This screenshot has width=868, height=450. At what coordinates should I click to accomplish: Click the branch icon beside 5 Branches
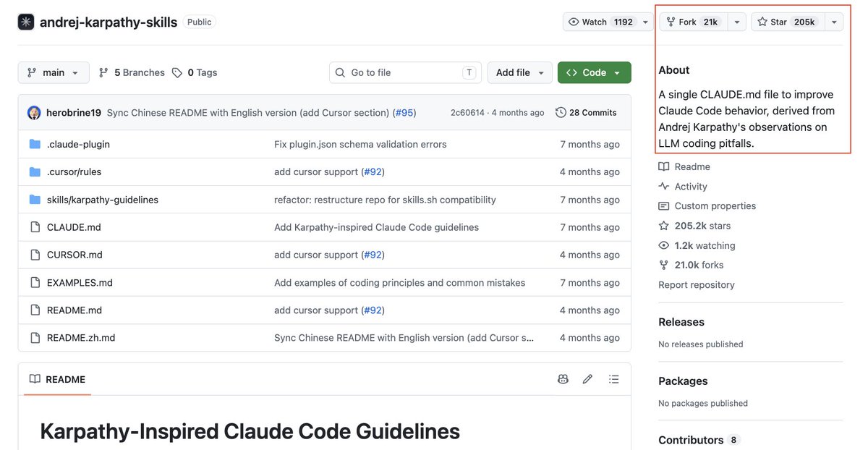click(x=104, y=72)
